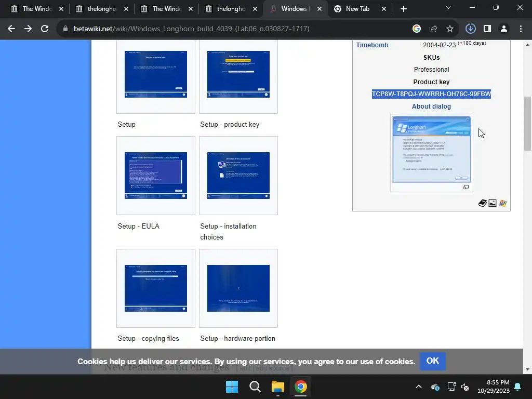Click the muted volume tray icon
The image size is (532, 399).
(465, 387)
